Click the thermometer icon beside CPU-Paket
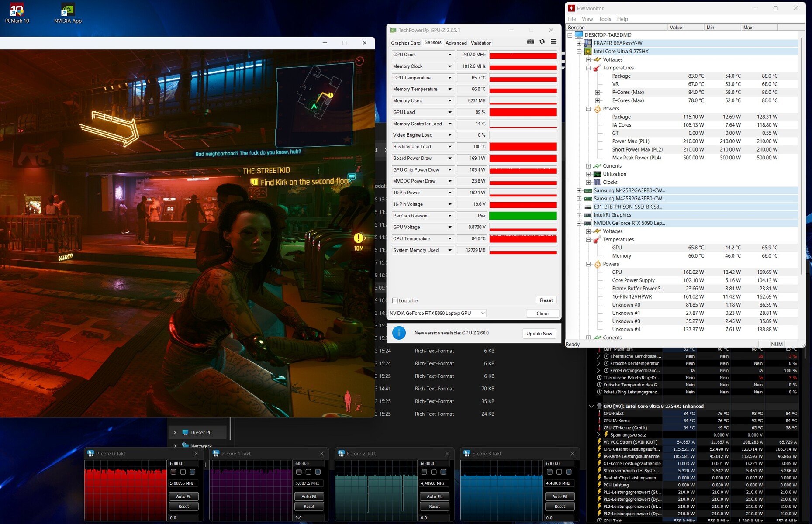Image resolution: width=812 pixels, height=524 pixels. click(599, 414)
